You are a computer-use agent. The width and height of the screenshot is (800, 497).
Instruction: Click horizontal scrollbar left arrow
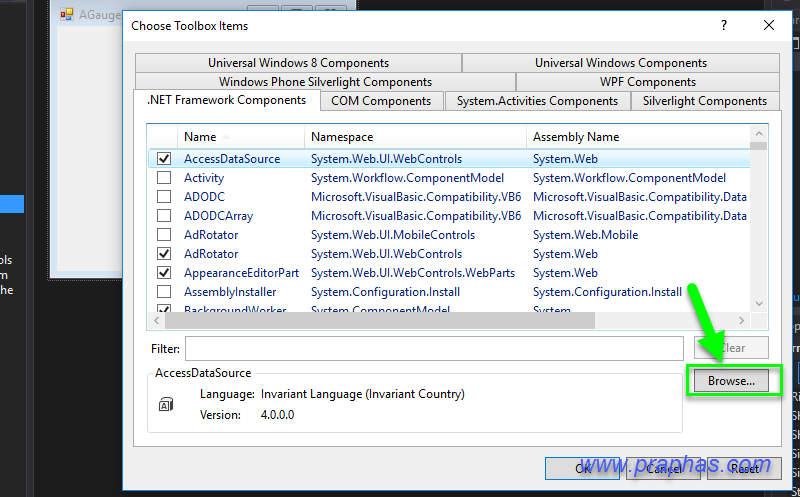[156, 320]
